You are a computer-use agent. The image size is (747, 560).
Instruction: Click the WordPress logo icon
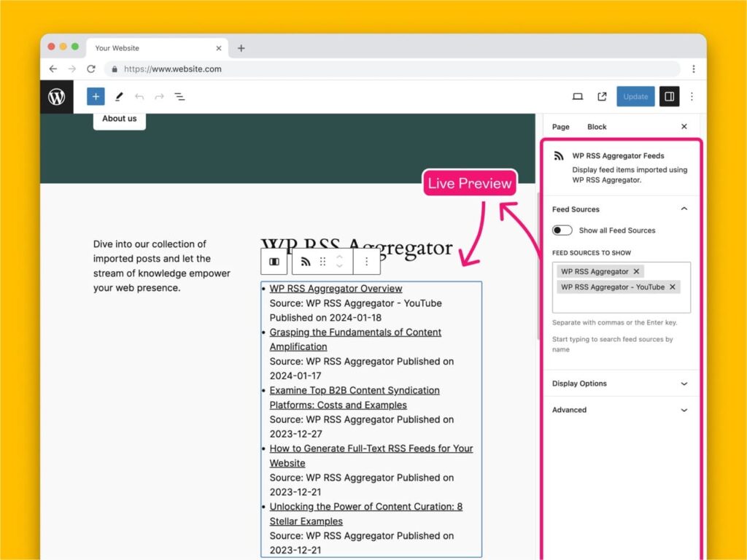click(x=57, y=96)
